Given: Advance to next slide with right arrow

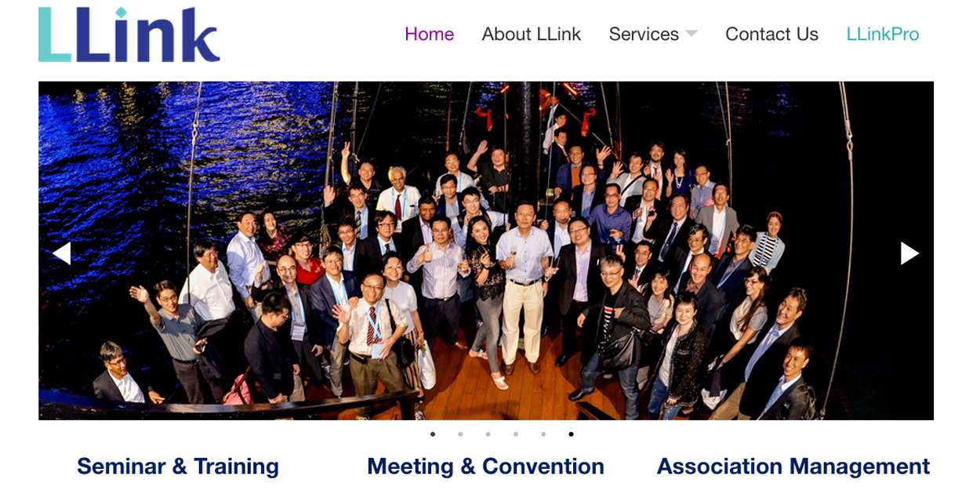Looking at the screenshot, I should (909, 253).
